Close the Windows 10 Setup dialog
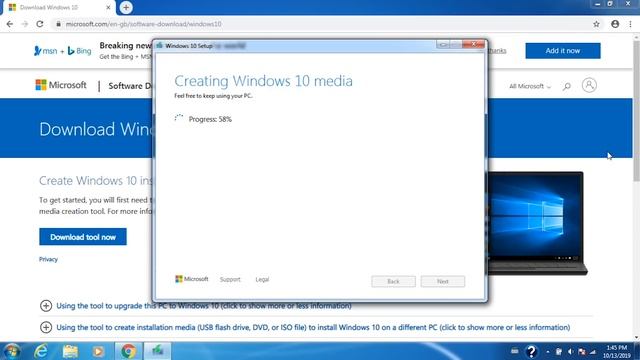The width and height of the screenshot is (640, 360). click(x=473, y=44)
